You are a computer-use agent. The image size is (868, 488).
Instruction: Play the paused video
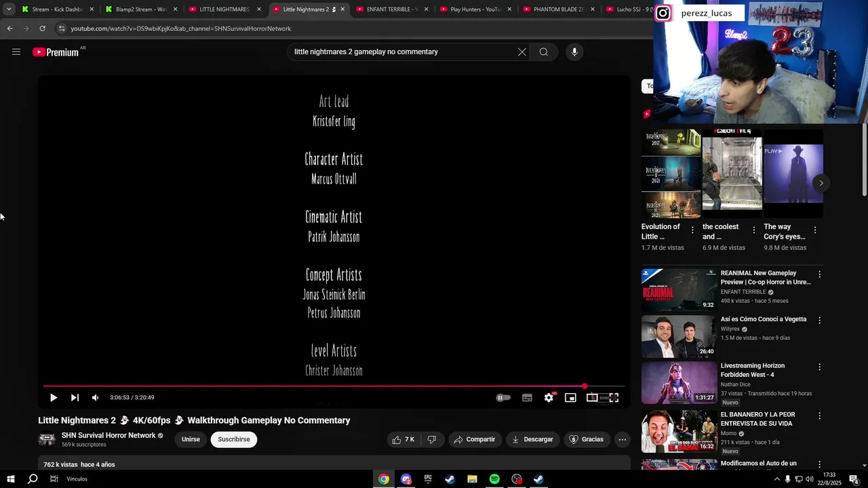point(54,398)
